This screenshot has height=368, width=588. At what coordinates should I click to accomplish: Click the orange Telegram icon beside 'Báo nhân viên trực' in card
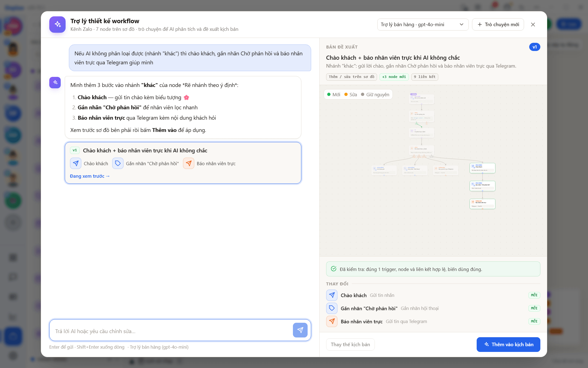pos(189,163)
